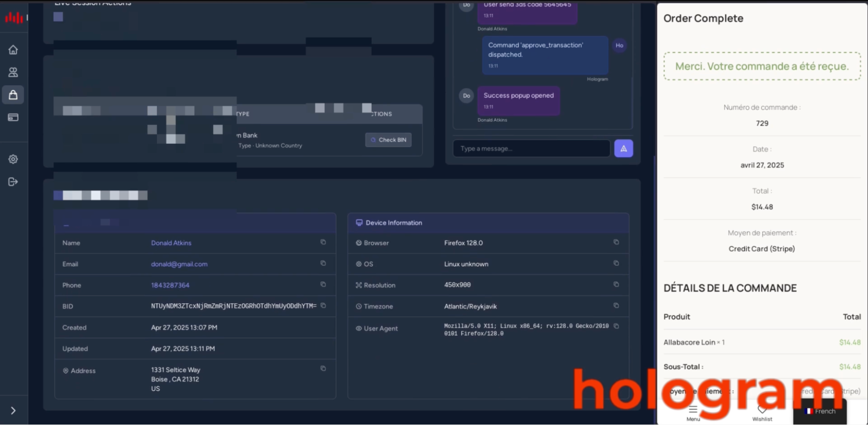The width and height of the screenshot is (868, 425).
Task: Open the Users section in sidebar
Action: [13, 72]
